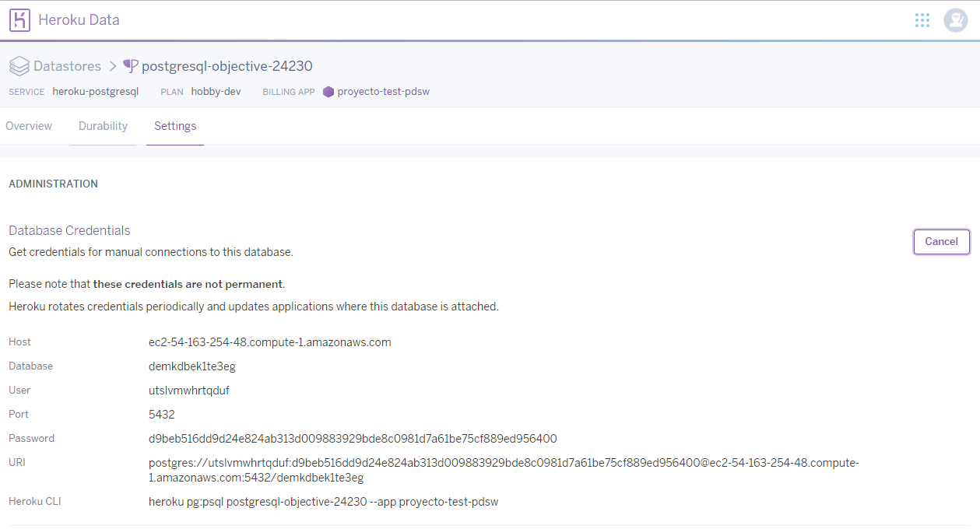
Task: Select the postgres:// URI string
Action: pos(504,471)
